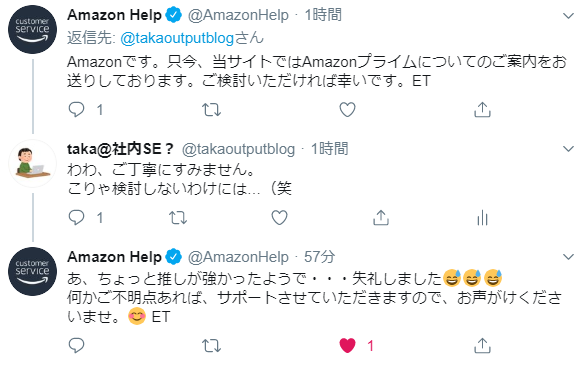View tweet activity analytics on taka's tweet

pos(482,218)
